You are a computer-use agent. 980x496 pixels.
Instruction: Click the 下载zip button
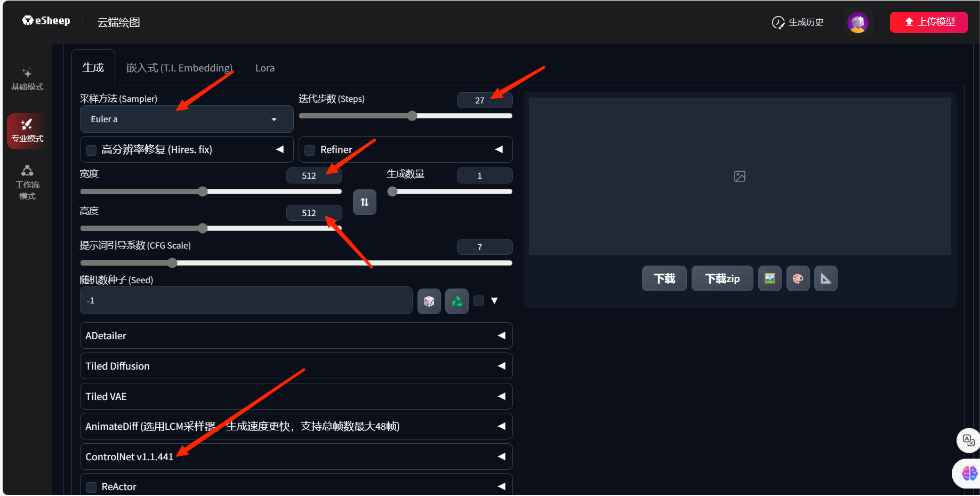(x=722, y=278)
